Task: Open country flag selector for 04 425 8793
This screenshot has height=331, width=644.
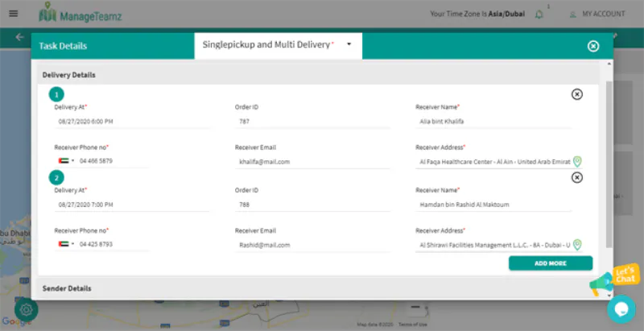Action: 66,244
